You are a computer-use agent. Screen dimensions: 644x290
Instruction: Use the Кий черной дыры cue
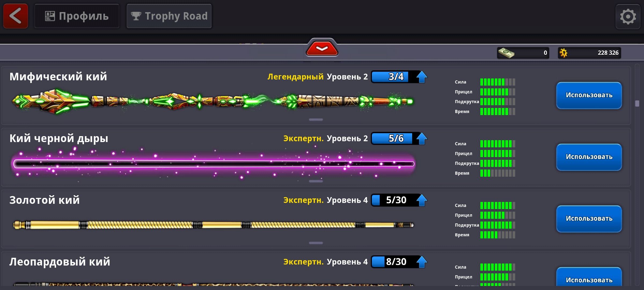tap(589, 157)
